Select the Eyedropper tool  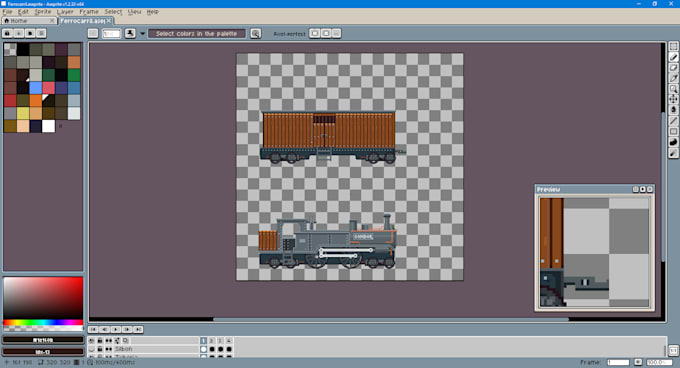tap(673, 78)
